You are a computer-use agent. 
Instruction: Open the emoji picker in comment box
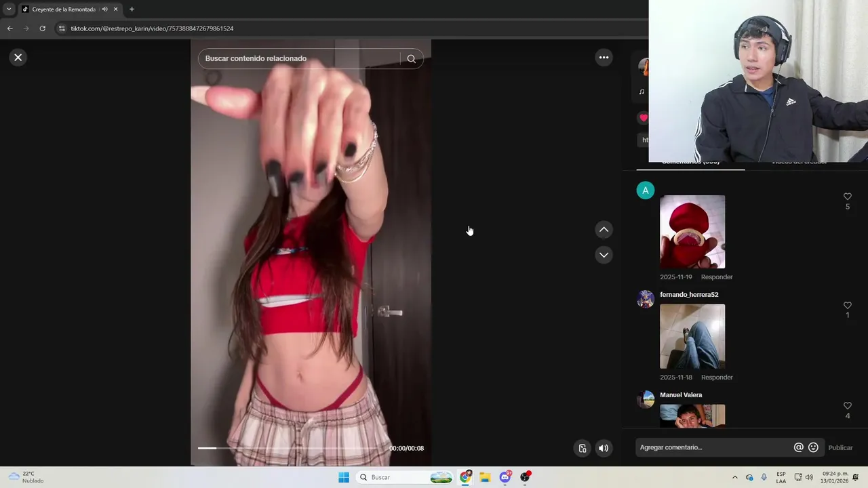[x=813, y=447]
